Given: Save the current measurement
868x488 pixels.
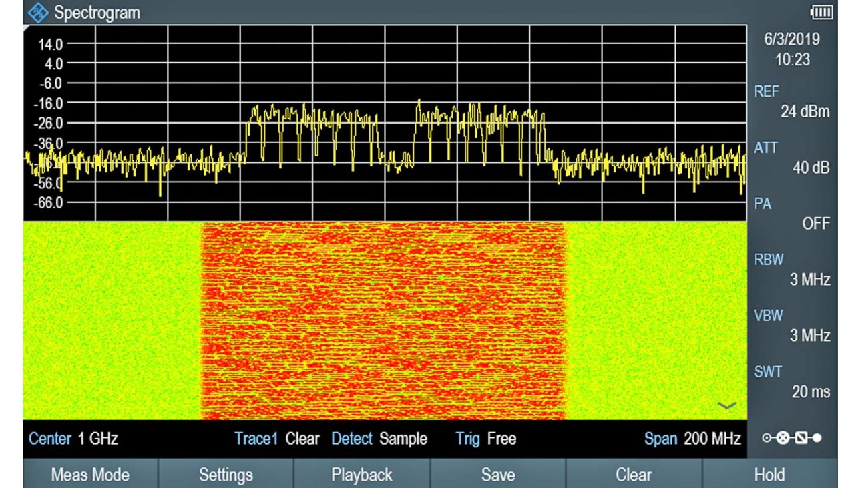Looking at the screenshot, I should (x=497, y=475).
